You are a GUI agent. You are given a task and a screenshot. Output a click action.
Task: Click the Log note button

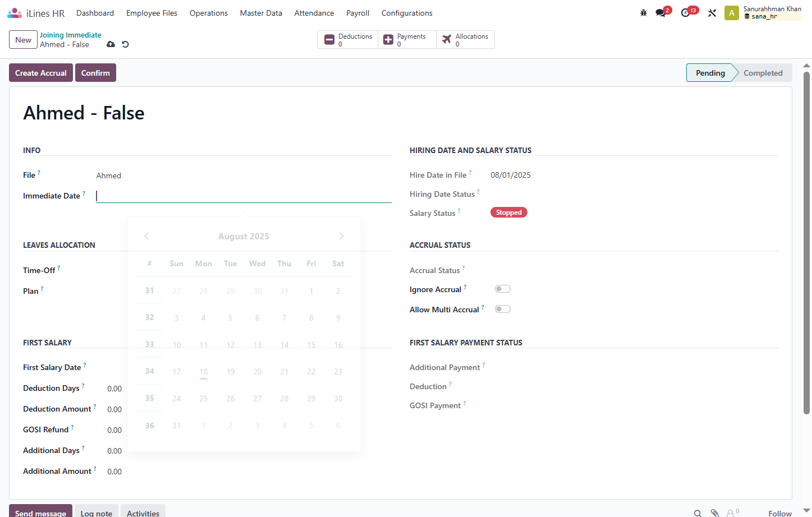pos(97,511)
